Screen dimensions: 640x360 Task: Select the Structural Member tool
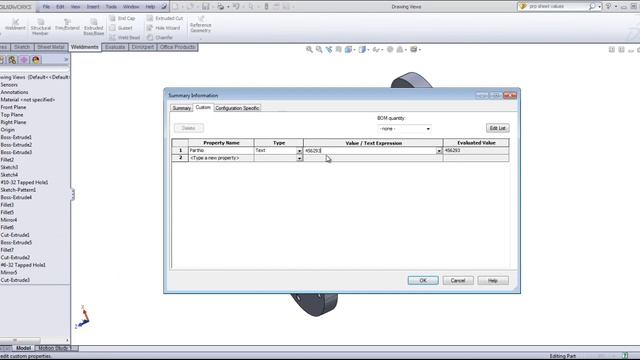[40, 27]
